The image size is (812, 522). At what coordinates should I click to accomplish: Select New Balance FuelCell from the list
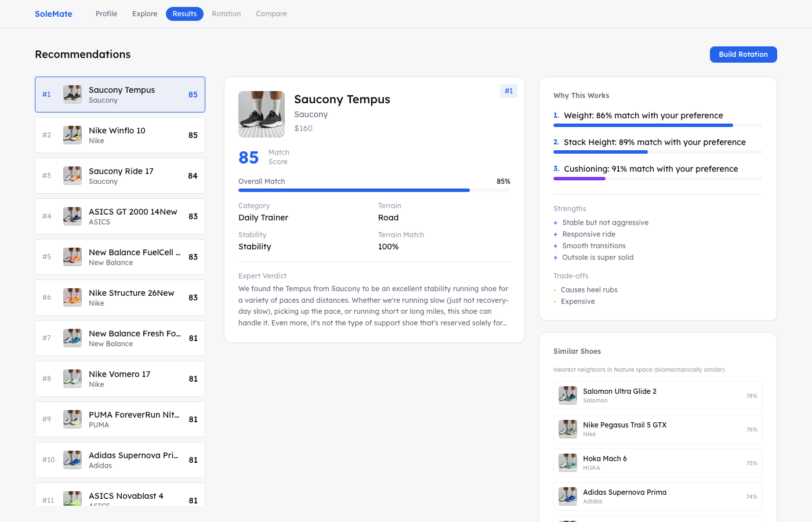coord(120,256)
